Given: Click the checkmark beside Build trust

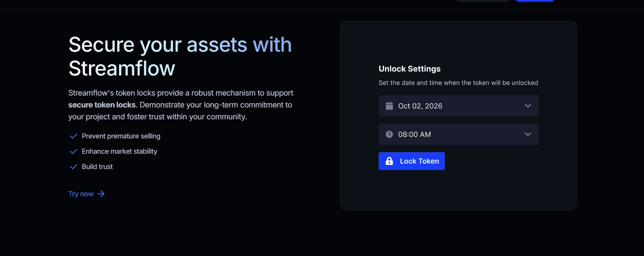Looking at the screenshot, I should (x=73, y=167).
